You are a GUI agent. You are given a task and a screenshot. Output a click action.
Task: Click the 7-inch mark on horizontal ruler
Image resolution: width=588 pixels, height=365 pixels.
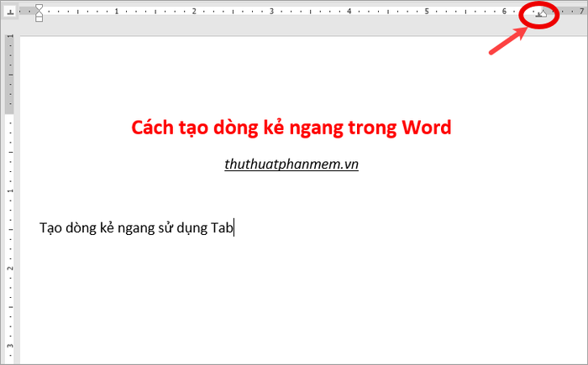tap(580, 12)
